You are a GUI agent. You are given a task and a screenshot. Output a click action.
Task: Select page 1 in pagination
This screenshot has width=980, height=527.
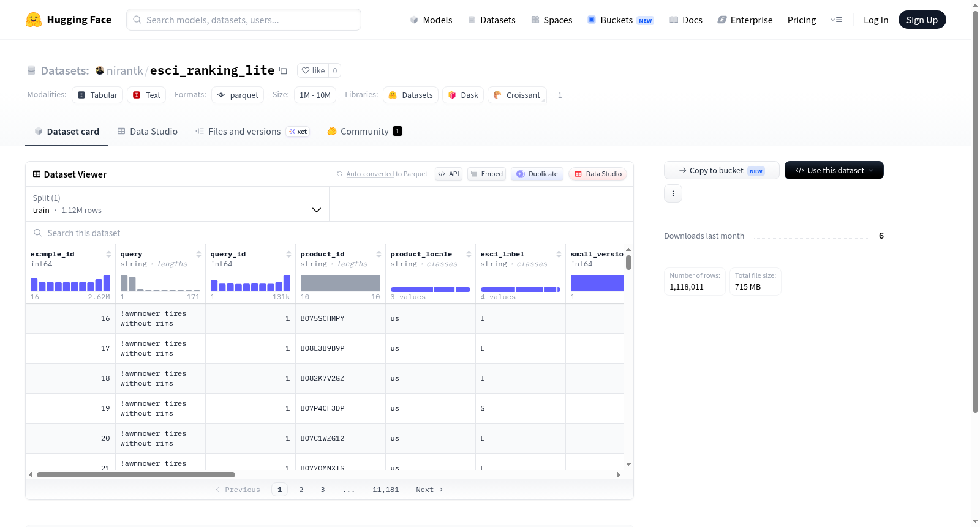tap(280, 490)
